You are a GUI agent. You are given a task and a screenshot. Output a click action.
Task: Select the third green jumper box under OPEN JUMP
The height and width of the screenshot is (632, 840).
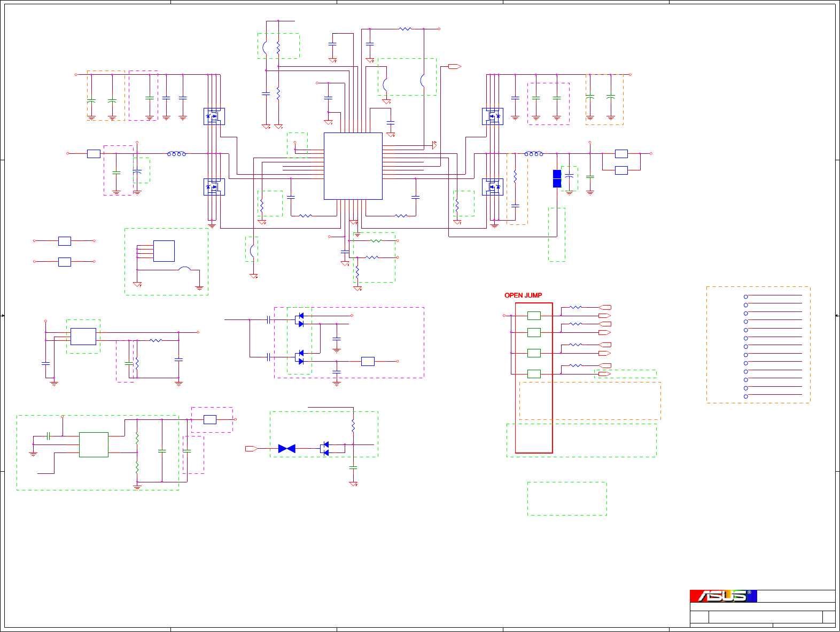point(534,353)
